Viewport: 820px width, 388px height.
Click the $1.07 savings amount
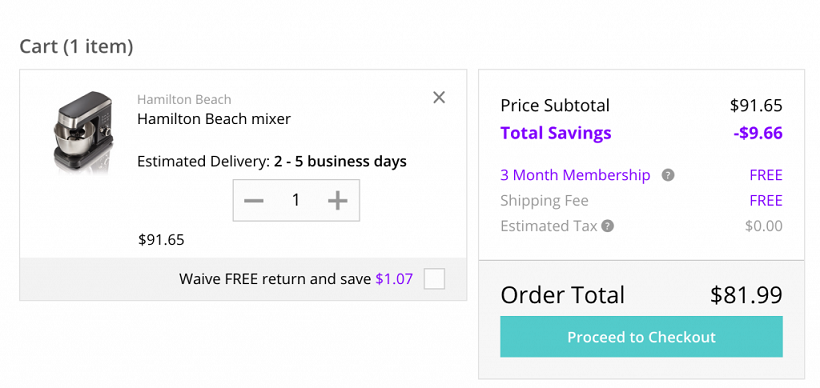point(394,279)
